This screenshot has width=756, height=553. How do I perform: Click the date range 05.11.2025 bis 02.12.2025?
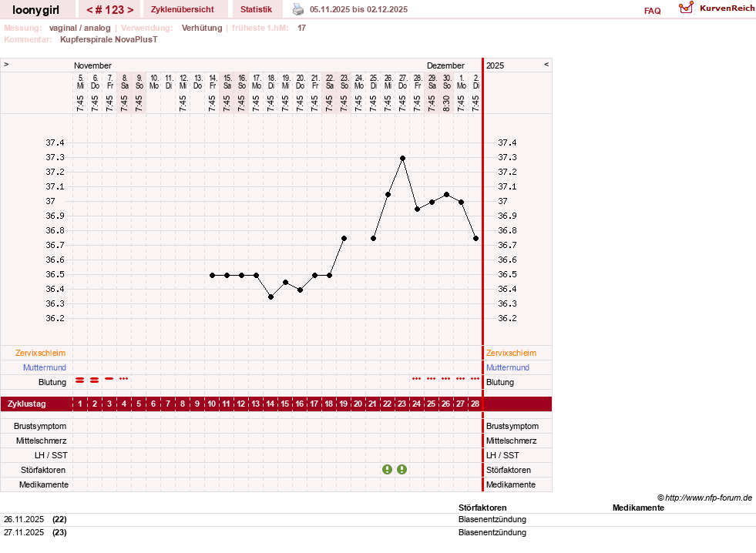point(358,10)
